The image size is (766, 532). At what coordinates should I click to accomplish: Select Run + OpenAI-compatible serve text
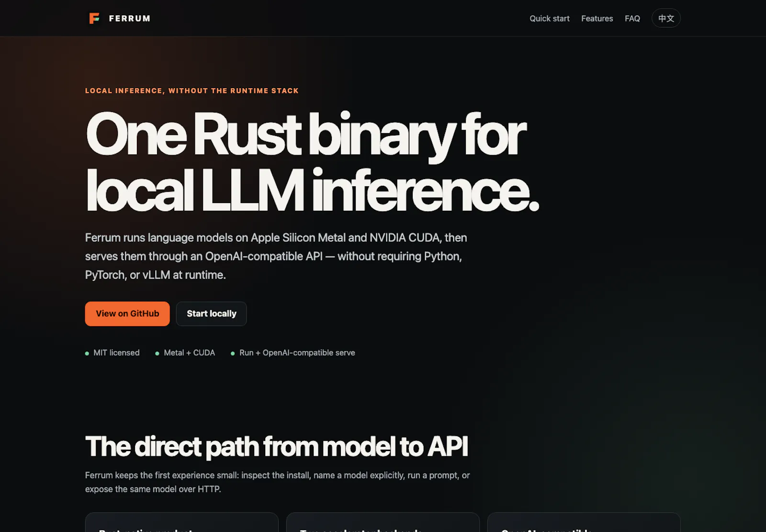297,353
